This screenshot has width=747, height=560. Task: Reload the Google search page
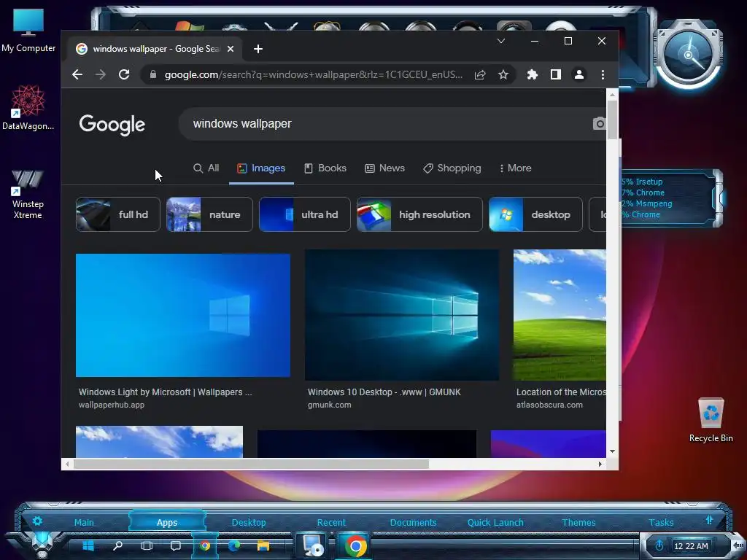click(124, 75)
